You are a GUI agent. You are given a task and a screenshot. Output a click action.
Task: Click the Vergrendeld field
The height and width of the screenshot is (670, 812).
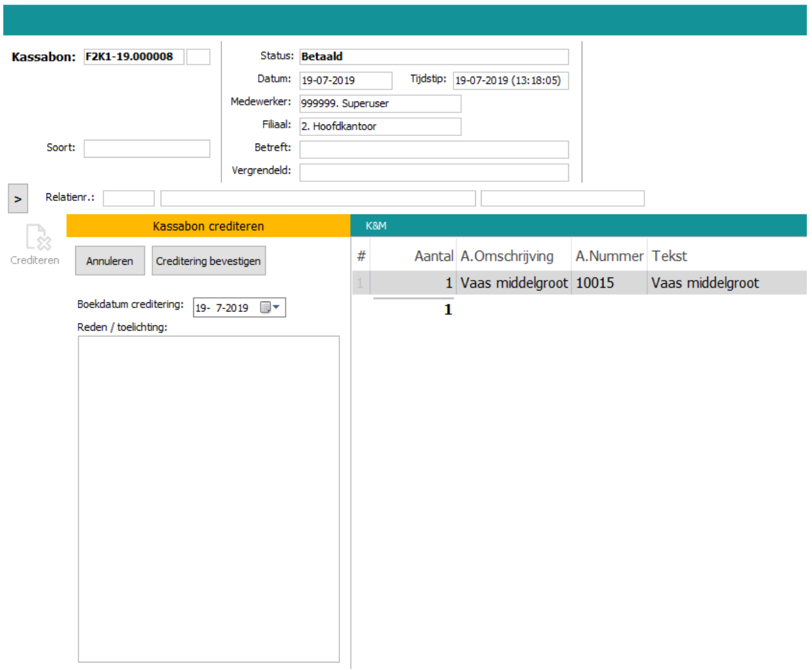pos(434,172)
